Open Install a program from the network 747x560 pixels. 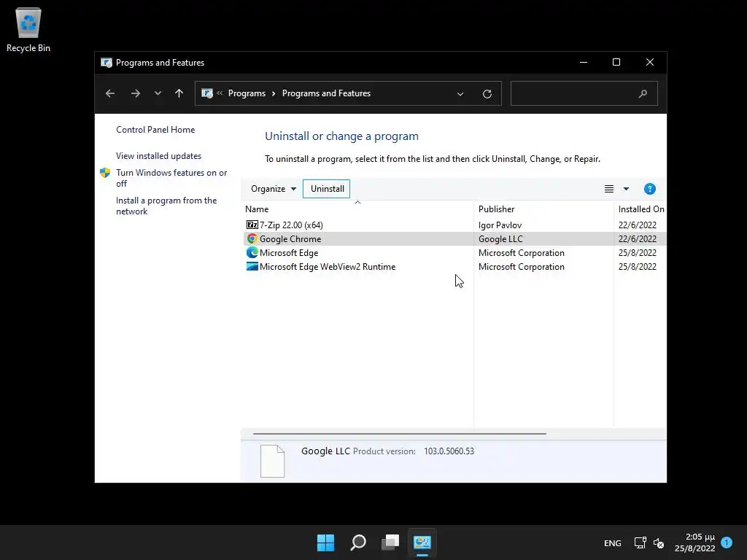[x=166, y=206]
